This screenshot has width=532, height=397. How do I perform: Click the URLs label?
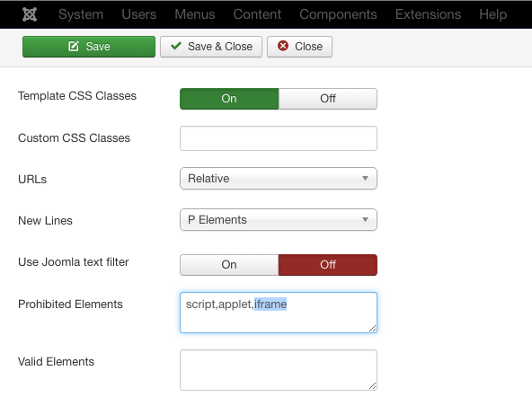click(32, 179)
